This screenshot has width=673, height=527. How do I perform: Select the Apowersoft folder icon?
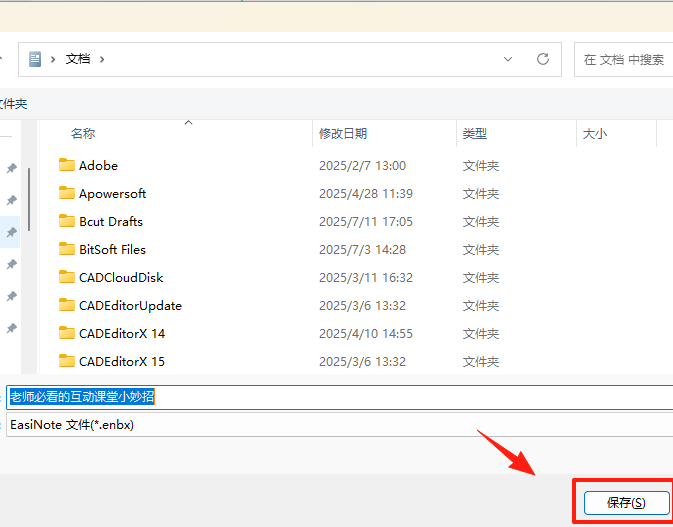[x=67, y=193]
